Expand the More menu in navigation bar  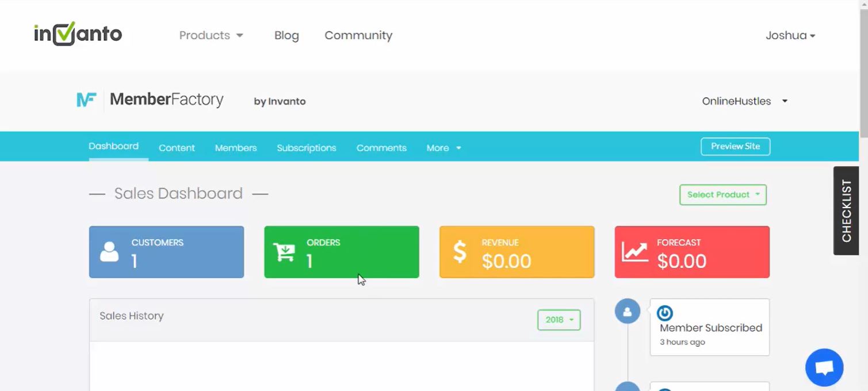click(443, 148)
